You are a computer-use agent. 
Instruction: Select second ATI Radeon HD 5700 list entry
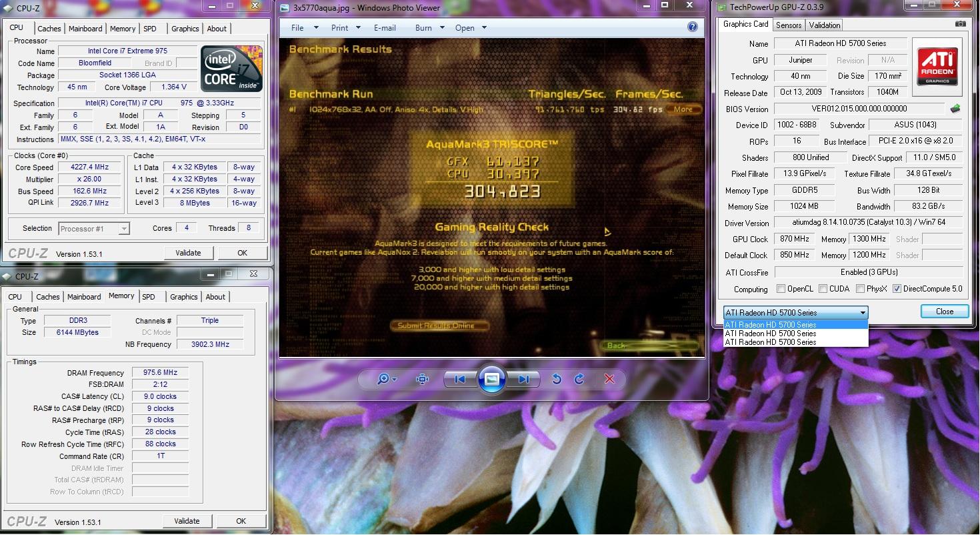click(796, 334)
